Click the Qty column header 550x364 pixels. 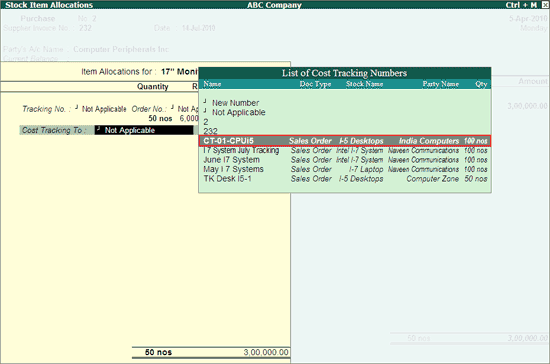[x=481, y=84]
